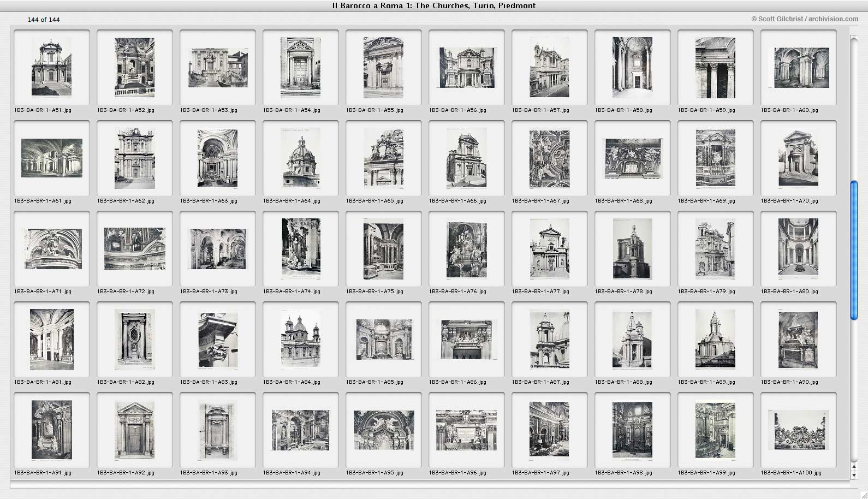The width and height of the screenshot is (868, 499).
Task: Click the caption "1B3-BA-BR-1-A76.jpg"
Action: click(x=457, y=292)
